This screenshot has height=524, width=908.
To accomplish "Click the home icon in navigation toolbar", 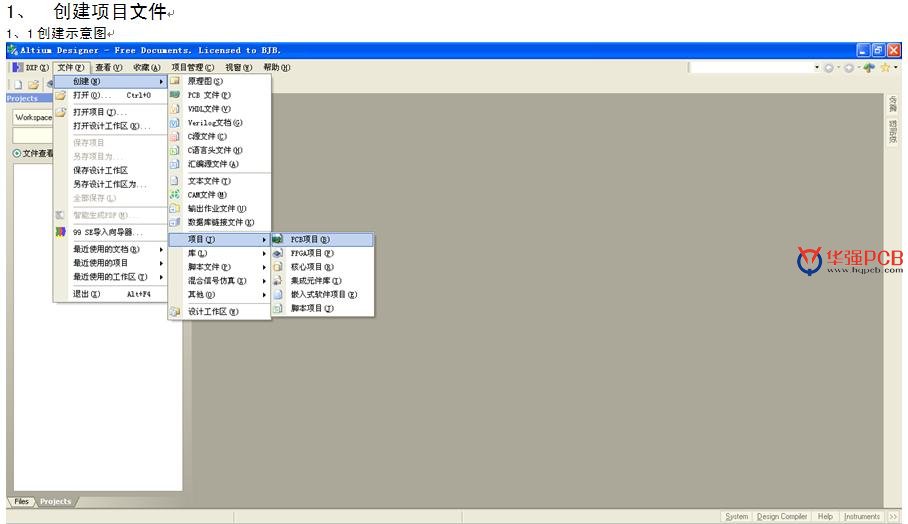I will point(869,67).
